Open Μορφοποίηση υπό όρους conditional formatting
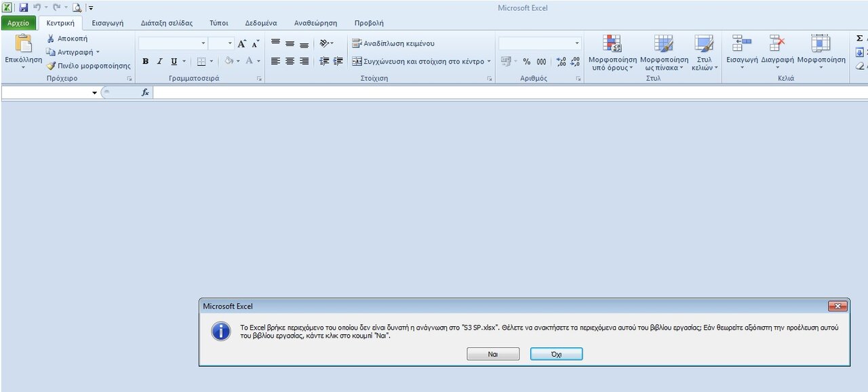This screenshot has height=392, width=868. pyautogui.click(x=612, y=53)
